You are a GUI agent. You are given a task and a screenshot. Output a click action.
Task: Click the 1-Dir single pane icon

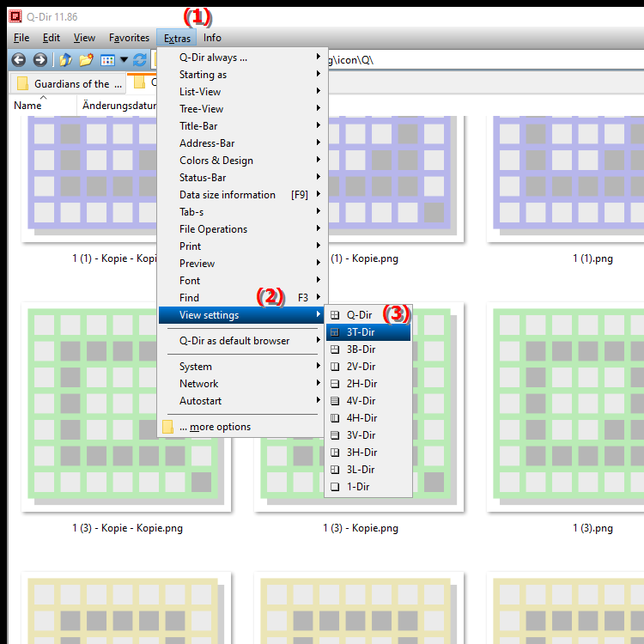point(335,487)
